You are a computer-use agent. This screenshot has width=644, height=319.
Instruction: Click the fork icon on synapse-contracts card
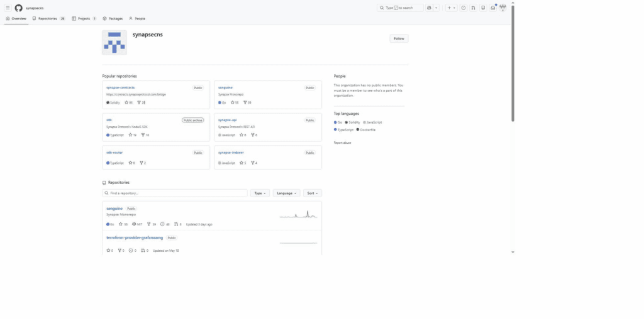(139, 102)
